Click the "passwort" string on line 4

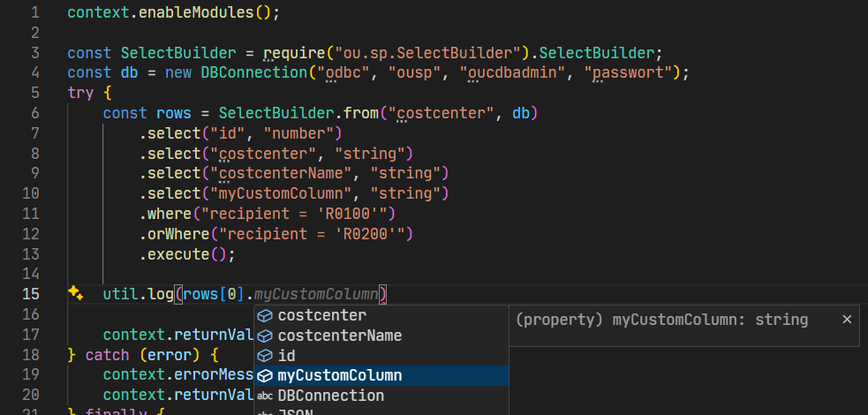point(629,73)
